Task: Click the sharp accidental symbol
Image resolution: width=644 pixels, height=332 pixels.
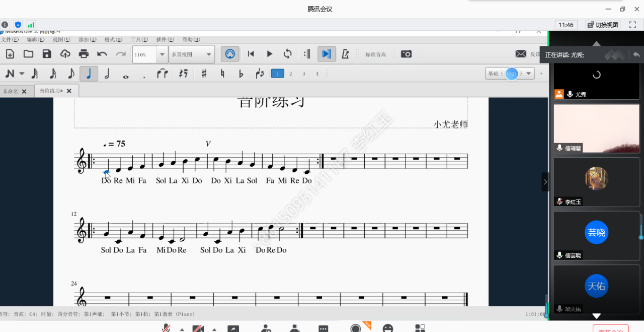Action: point(204,74)
